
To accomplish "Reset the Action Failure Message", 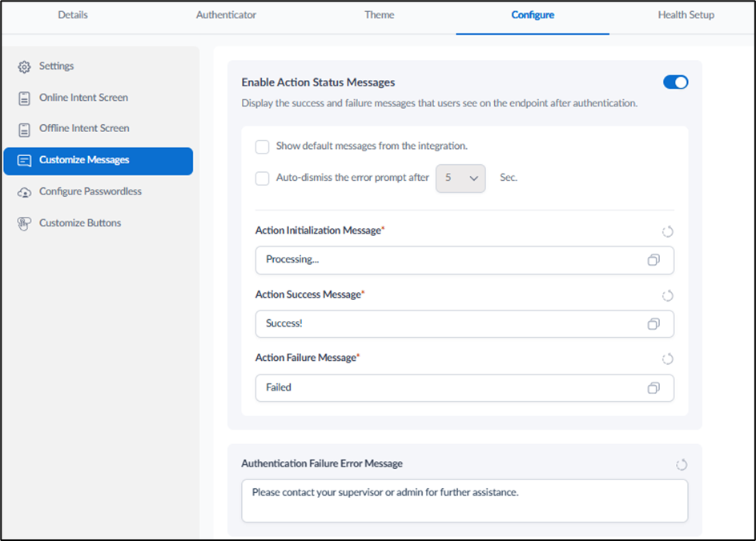I will click(668, 359).
